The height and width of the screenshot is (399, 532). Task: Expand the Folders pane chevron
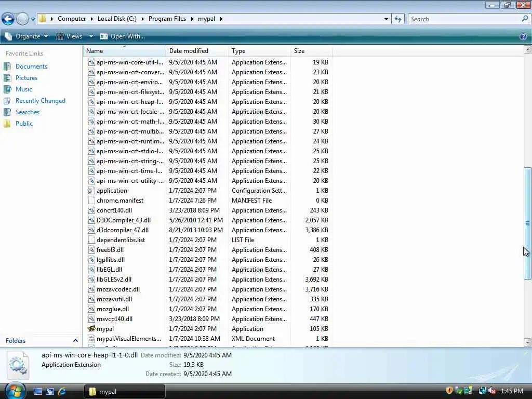pyautogui.click(x=75, y=340)
